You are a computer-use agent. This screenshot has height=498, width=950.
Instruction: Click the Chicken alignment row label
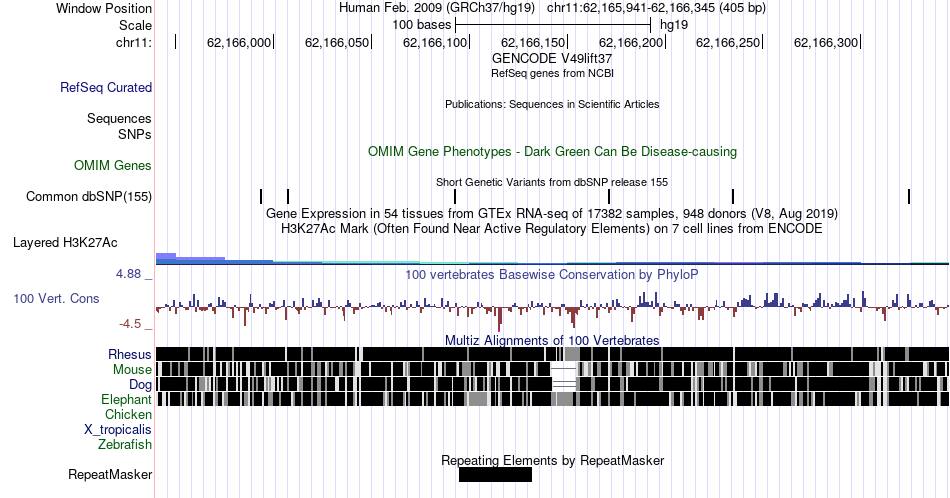pyautogui.click(x=128, y=414)
